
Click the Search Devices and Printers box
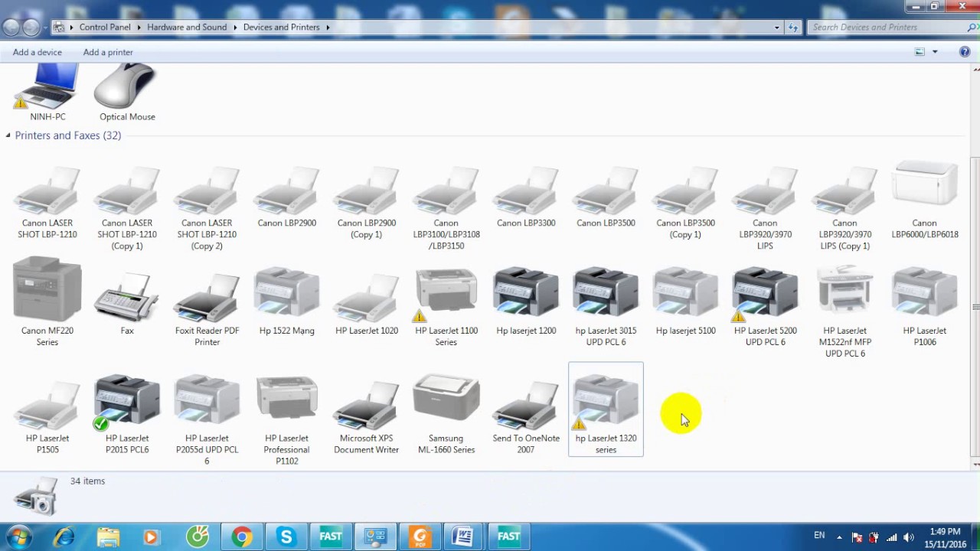point(880,27)
